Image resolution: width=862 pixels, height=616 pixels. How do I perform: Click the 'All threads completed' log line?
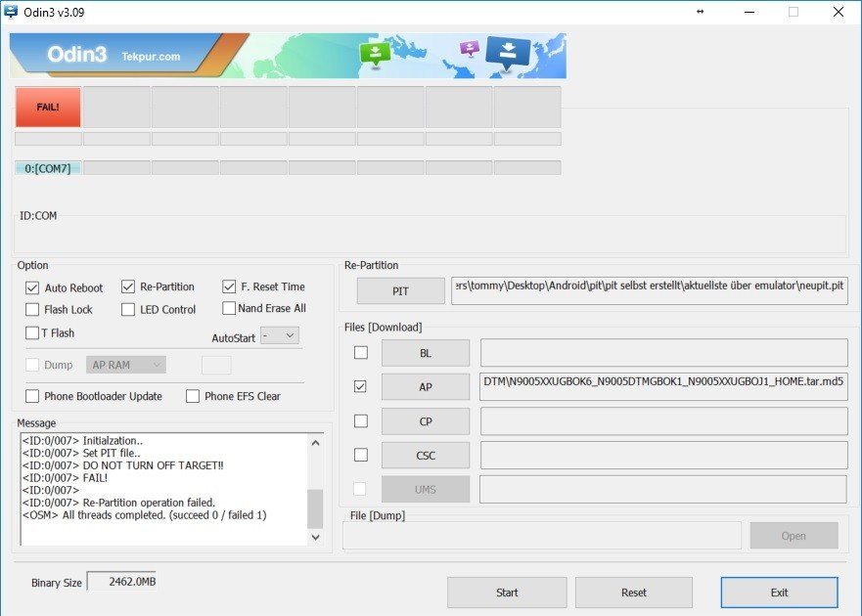pos(144,515)
